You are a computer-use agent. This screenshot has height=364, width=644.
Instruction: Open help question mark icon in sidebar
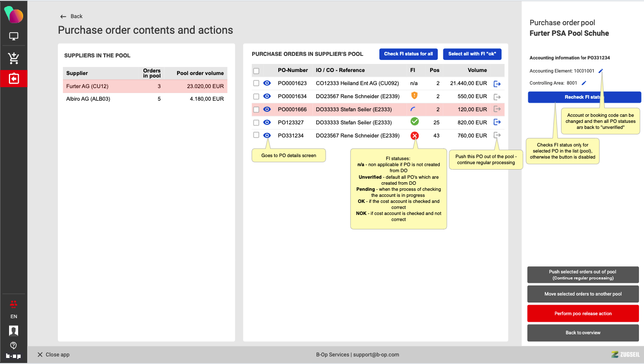pos(14,345)
